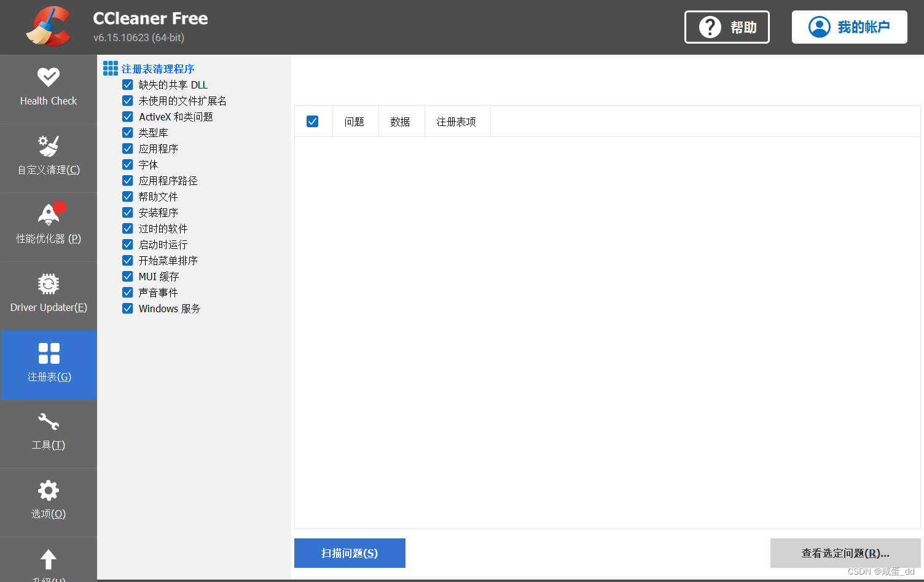Open Tools wrench icon (工具)

point(49,422)
